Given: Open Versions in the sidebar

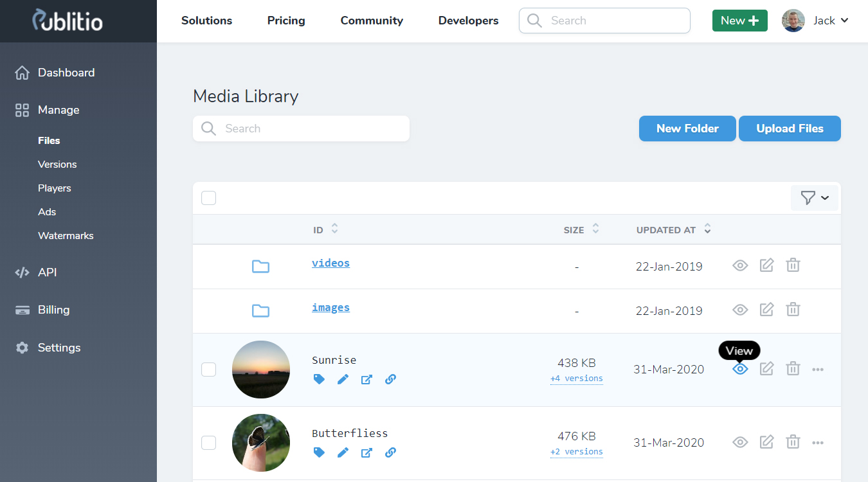Looking at the screenshot, I should pos(57,165).
